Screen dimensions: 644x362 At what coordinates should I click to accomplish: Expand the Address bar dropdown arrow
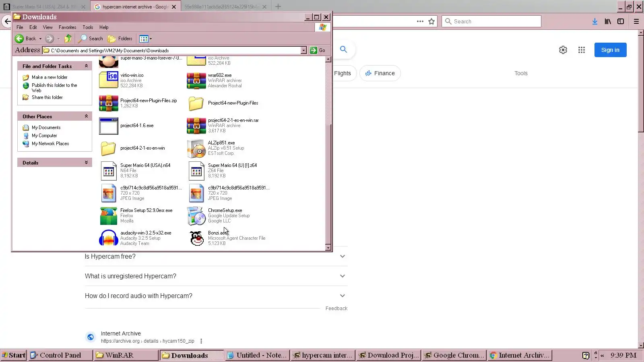click(303, 50)
